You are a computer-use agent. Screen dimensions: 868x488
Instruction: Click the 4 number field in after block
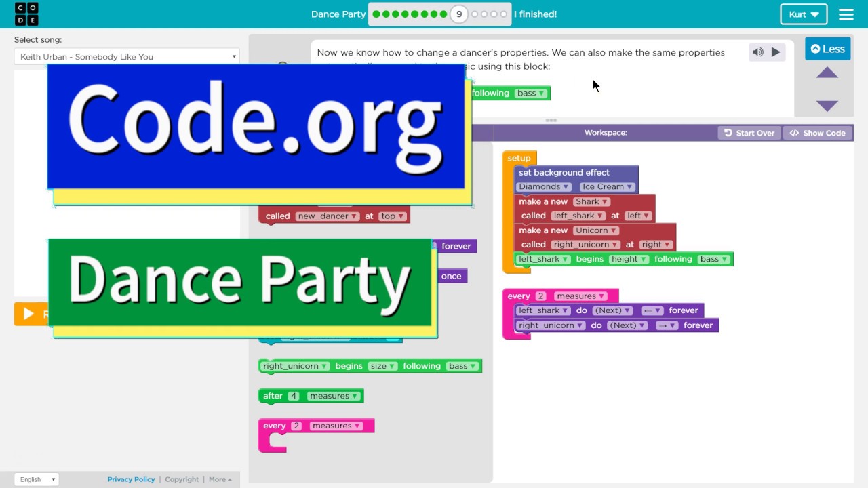click(x=293, y=396)
